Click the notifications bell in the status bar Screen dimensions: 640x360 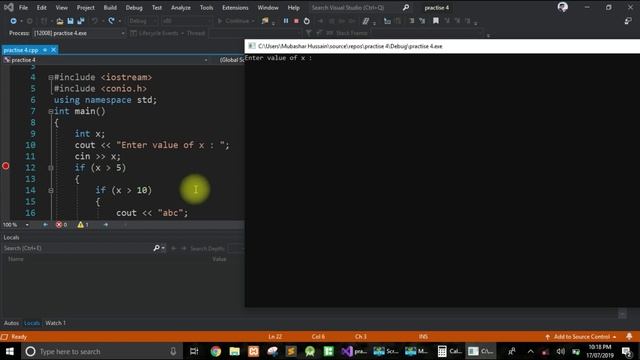coord(629,336)
